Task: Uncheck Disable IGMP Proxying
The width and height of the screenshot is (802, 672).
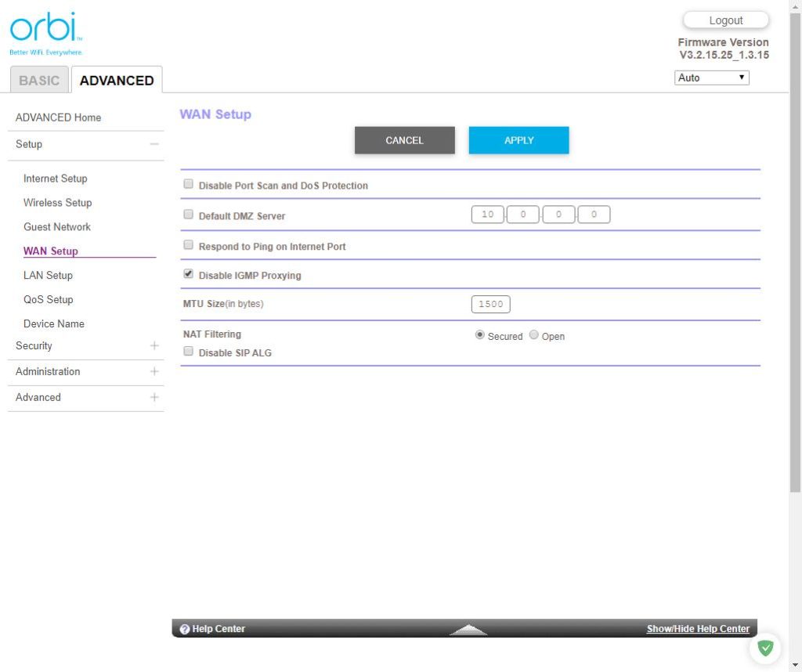Action: coord(188,275)
